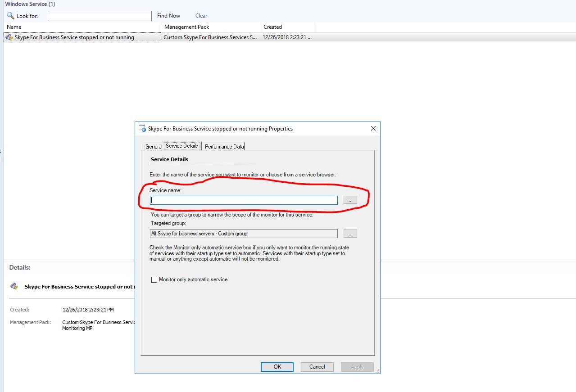The width and height of the screenshot is (576, 392).
Task: Click the Clear link
Action: tap(201, 16)
